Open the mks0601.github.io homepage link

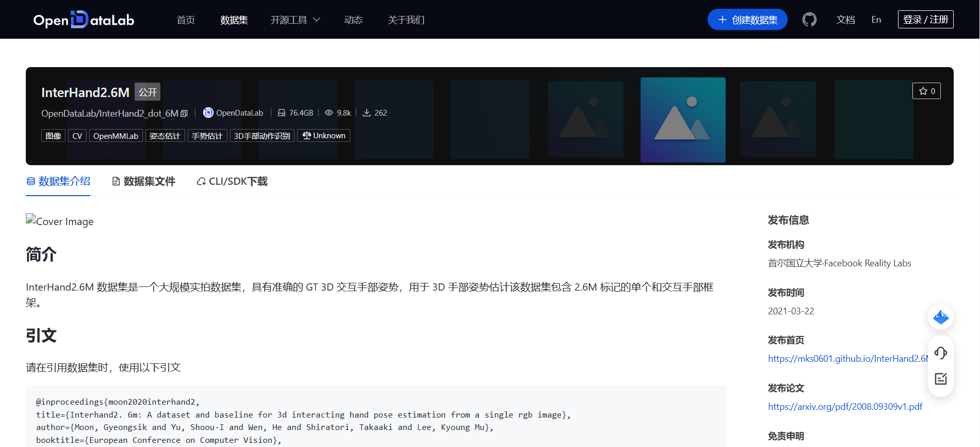point(848,359)
